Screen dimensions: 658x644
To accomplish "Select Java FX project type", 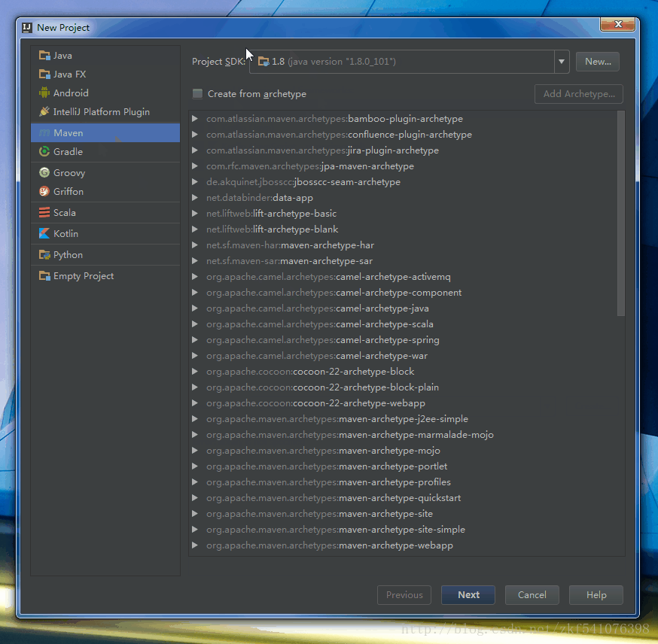I will point(105,74).
